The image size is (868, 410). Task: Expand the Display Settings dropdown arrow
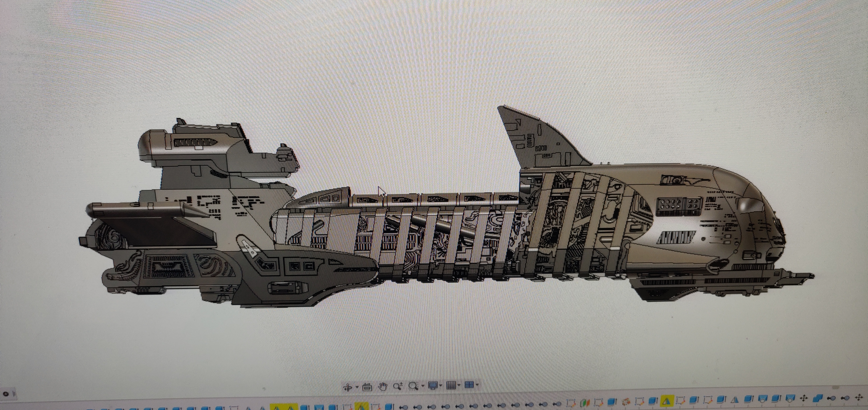pos(441,385)
